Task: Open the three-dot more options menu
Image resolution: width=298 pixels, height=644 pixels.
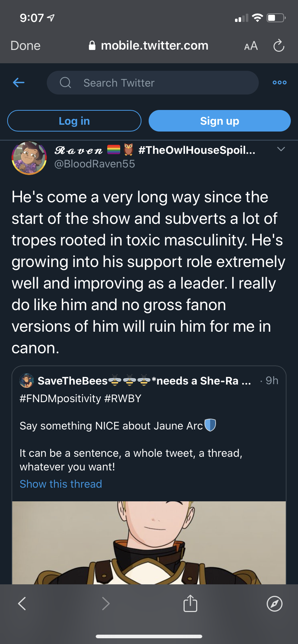Action: click(x=280, y=83)
